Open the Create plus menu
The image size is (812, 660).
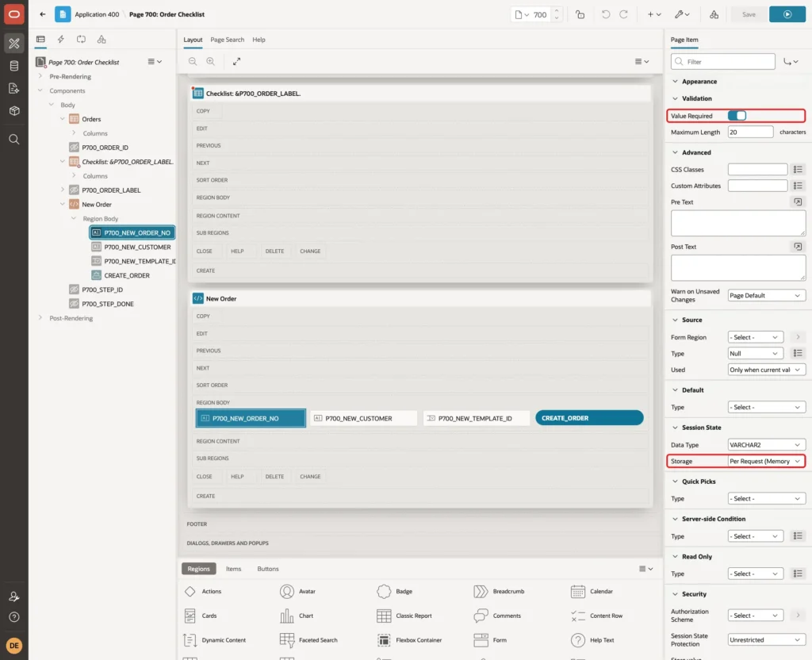point(654,14)
